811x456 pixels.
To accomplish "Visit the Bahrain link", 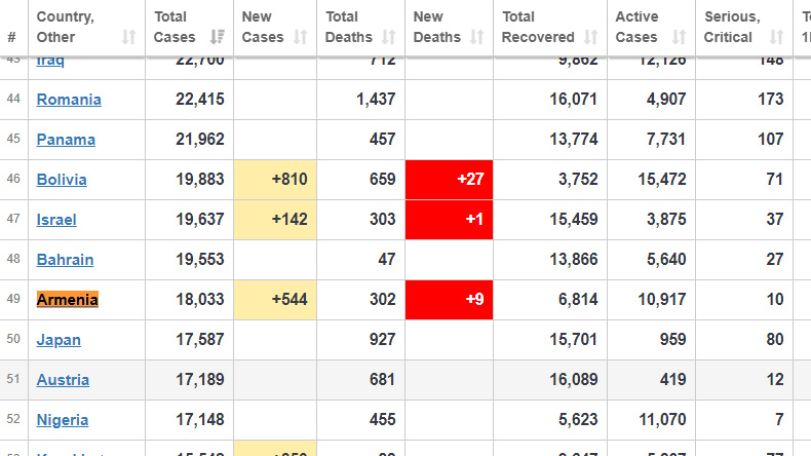I will click(x=65, y=260).
